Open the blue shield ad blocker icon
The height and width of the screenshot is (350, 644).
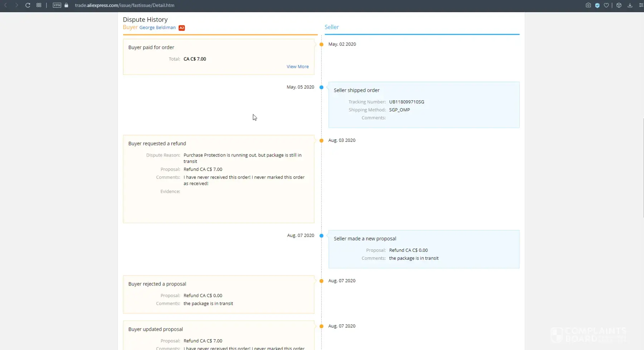click(597, 5)
